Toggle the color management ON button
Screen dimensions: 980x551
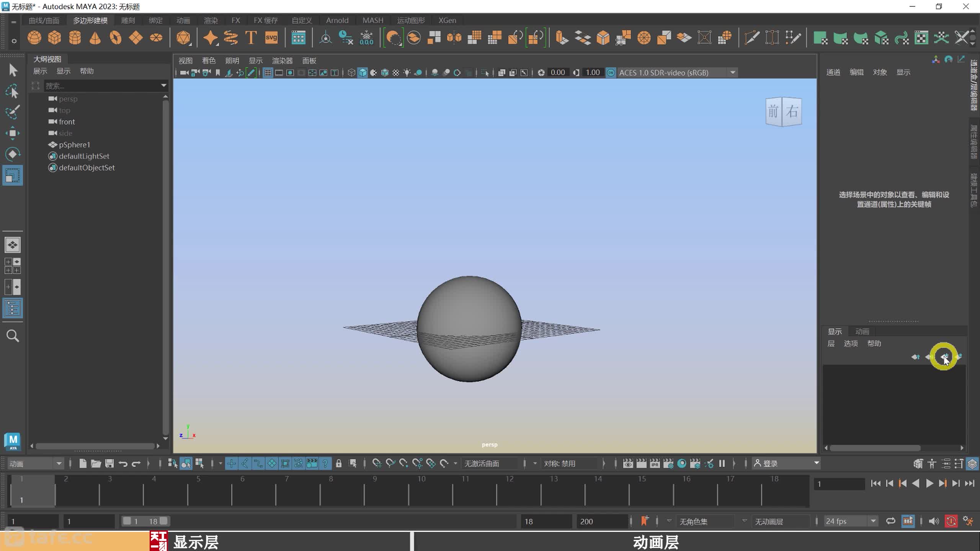(x=611, y=73)
